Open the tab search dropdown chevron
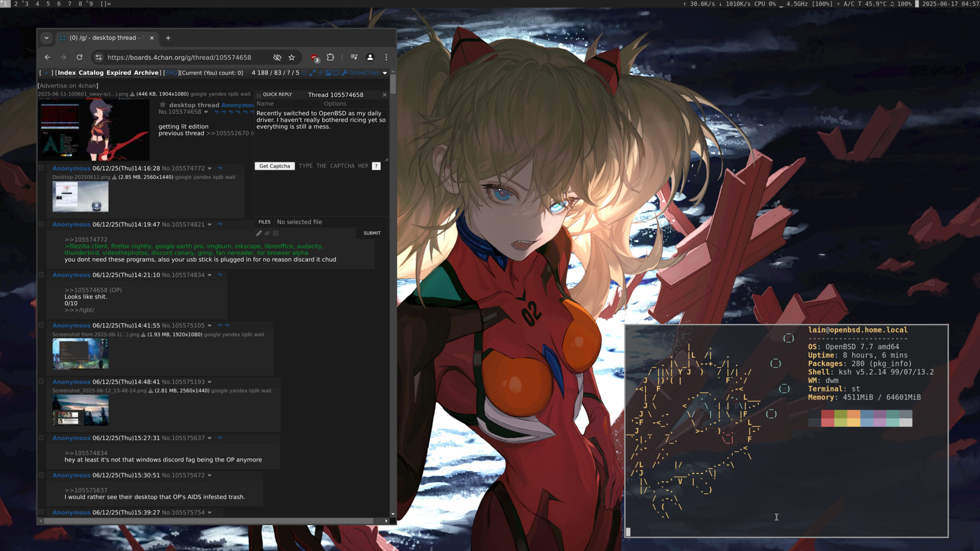980x551 pixels. coord(46,38)
